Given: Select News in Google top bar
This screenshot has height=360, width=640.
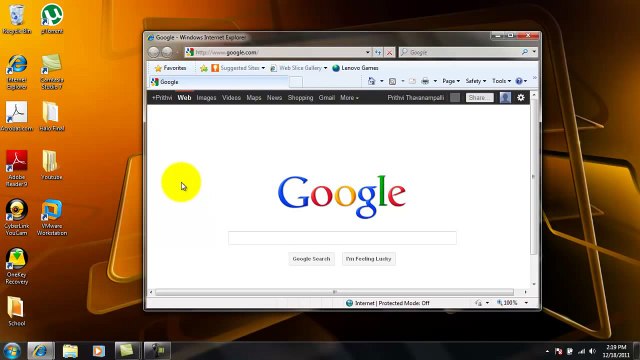Looking at the screenshot, I should [274, 98].
